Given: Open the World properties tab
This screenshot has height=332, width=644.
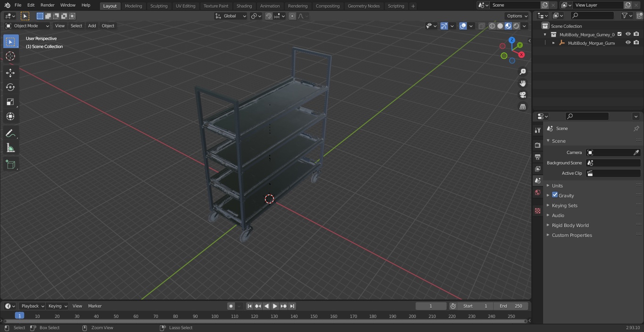Looking at the screenshot, I should 537,193.
